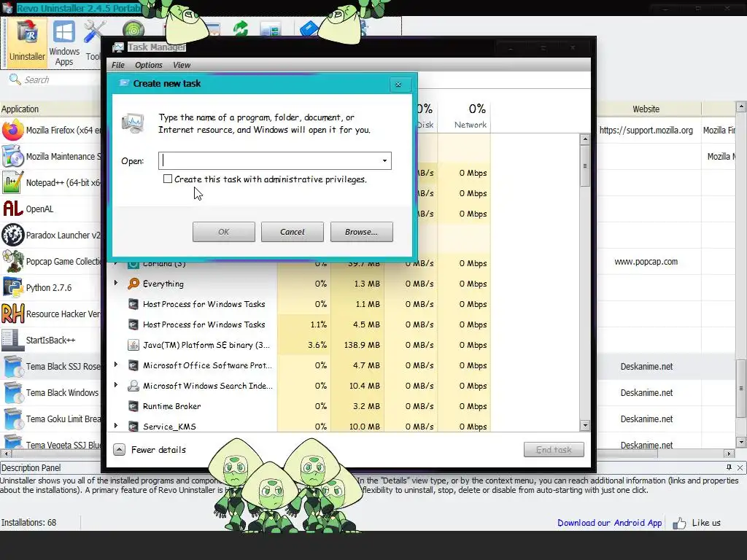Select the Mozilla Maintenance Service icon
This screenshot has height=560, width=747.
(x=13, y=156)
